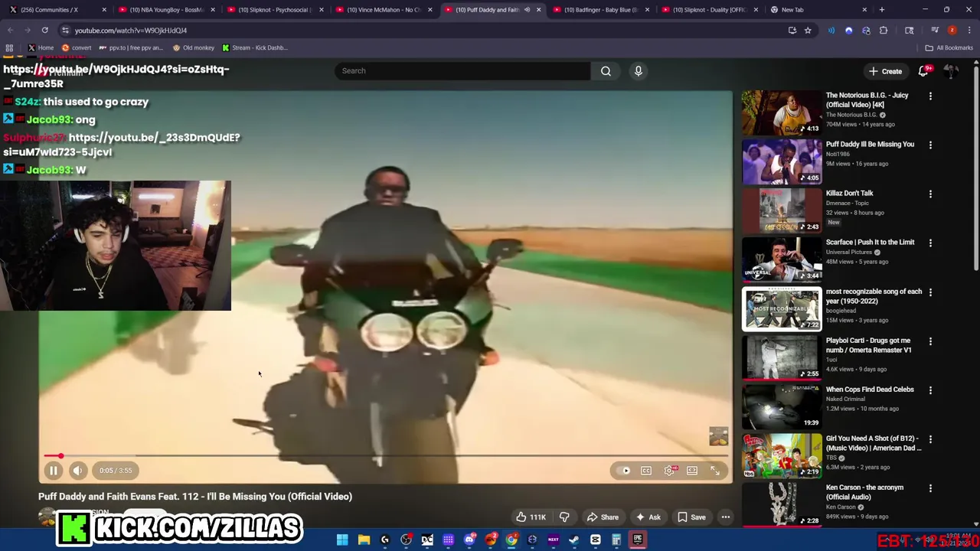Open the Calculator from the taskbar
This screenshot has height=551, width=980.
point(616,540)
